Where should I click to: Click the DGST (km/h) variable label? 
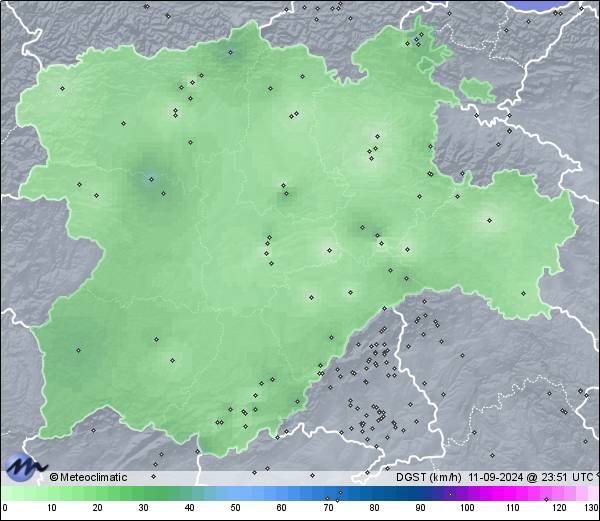(429, 477)
